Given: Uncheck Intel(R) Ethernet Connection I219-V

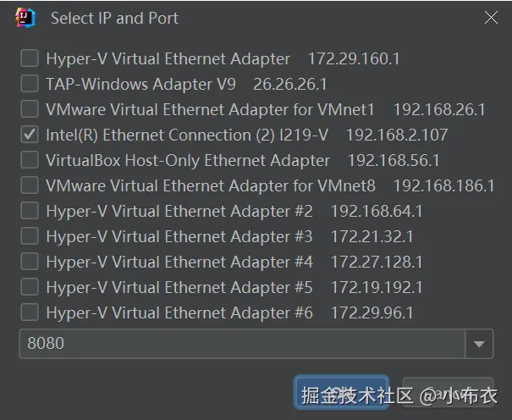Looking at the screenshot, I should point(30,135).
